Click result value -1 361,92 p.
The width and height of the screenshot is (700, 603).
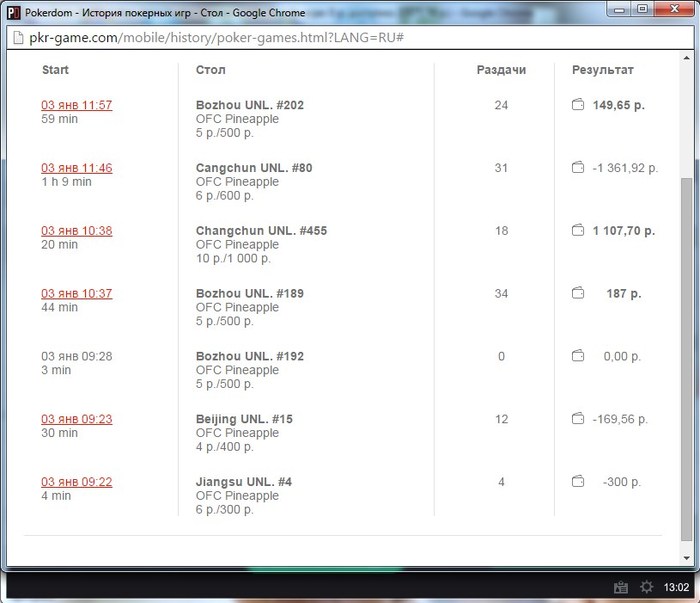(625, 168)
